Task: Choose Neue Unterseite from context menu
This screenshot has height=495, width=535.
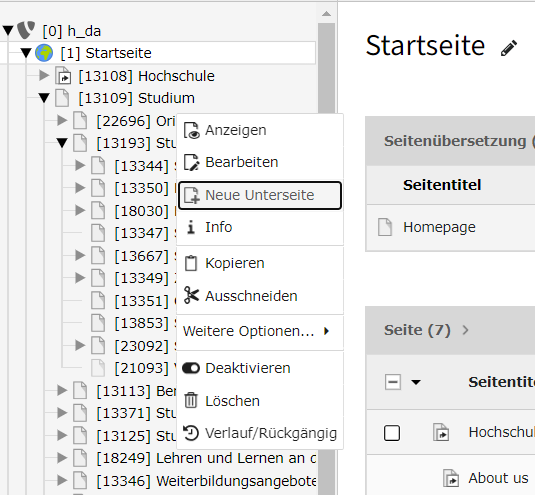Action: pos(260,195)
